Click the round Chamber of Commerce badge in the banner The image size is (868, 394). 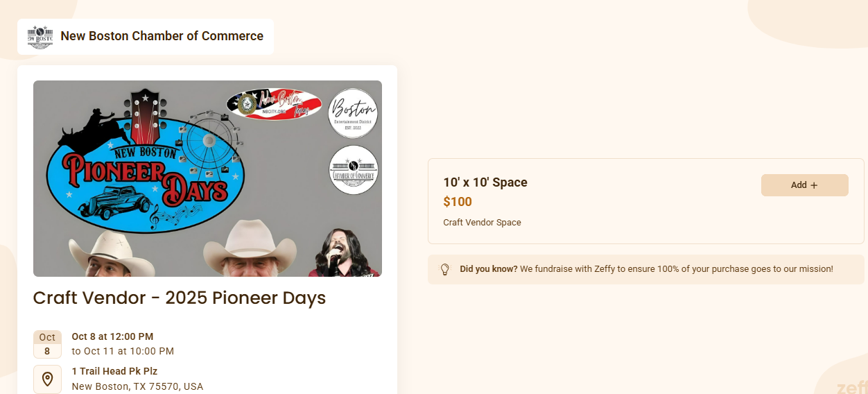pos(353,170)
